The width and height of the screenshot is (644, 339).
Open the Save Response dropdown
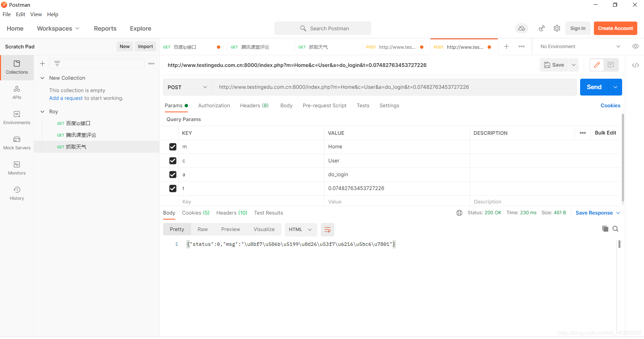(598, 213)
